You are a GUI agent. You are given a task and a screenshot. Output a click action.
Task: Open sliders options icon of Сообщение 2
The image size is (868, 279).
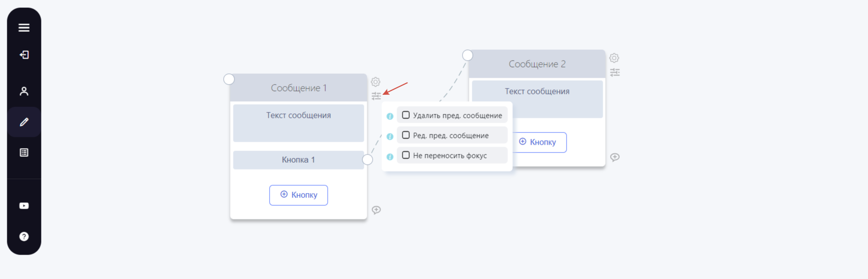615,72
